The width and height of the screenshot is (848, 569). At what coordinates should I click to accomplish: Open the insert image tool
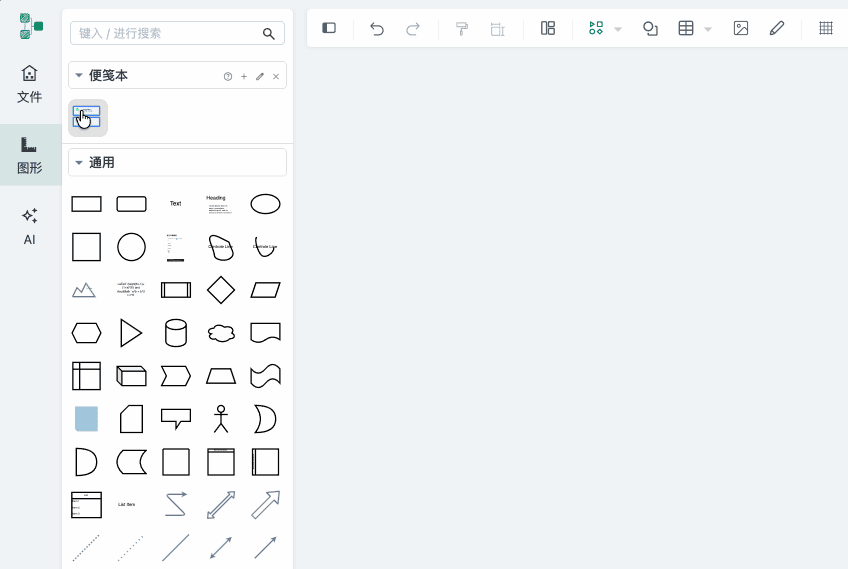click(741, 28)
